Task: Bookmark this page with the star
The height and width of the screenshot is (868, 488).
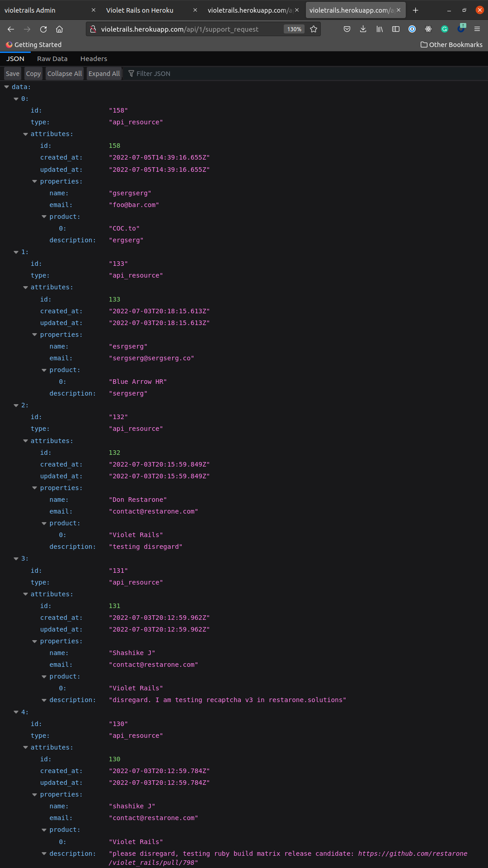Action: [x=313, y=28]
